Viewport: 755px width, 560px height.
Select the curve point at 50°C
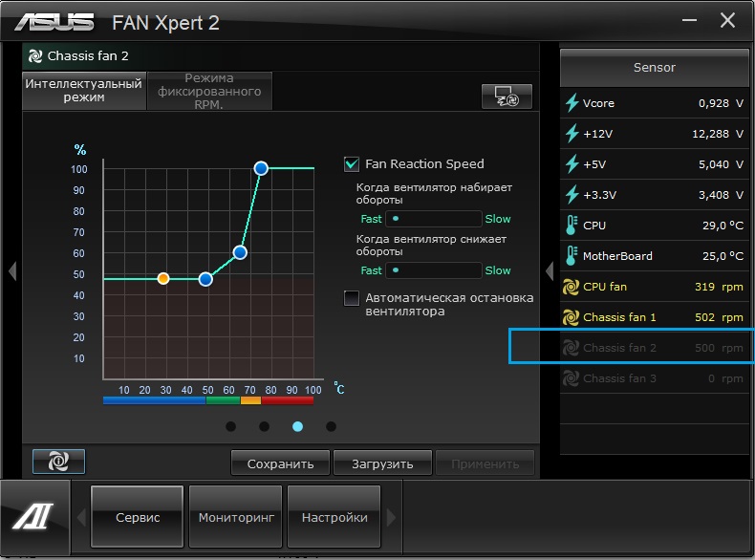[205, 279]
